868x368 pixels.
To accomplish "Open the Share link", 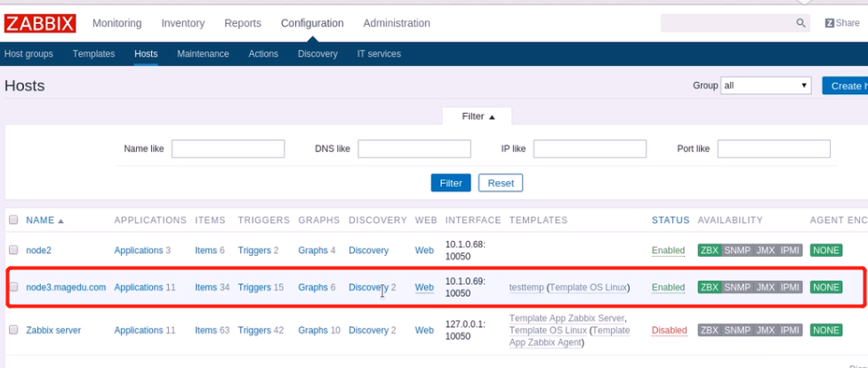I will coord(842,23).
